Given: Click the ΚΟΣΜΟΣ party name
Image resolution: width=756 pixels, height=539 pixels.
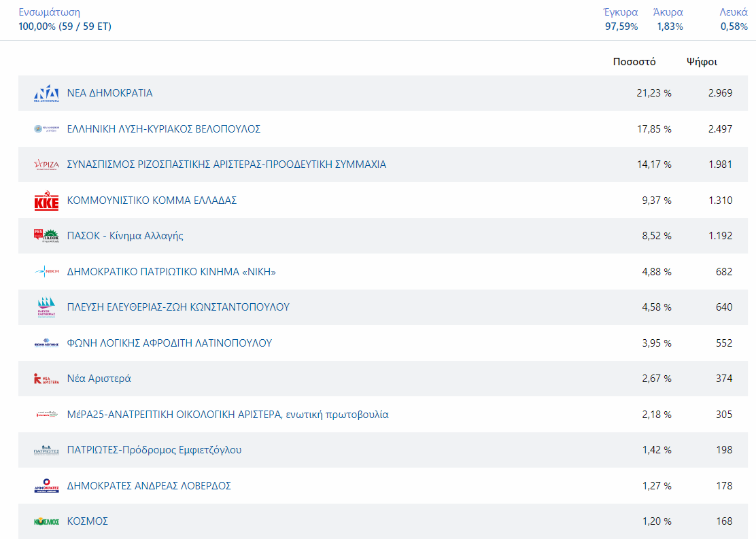Looking at the screenshot, I should (87, 521).
